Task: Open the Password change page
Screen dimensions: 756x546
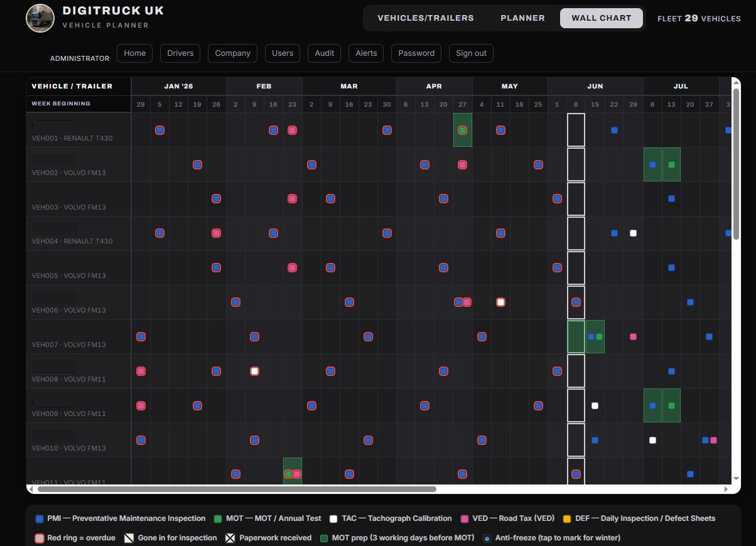Action: click(416, 53)
